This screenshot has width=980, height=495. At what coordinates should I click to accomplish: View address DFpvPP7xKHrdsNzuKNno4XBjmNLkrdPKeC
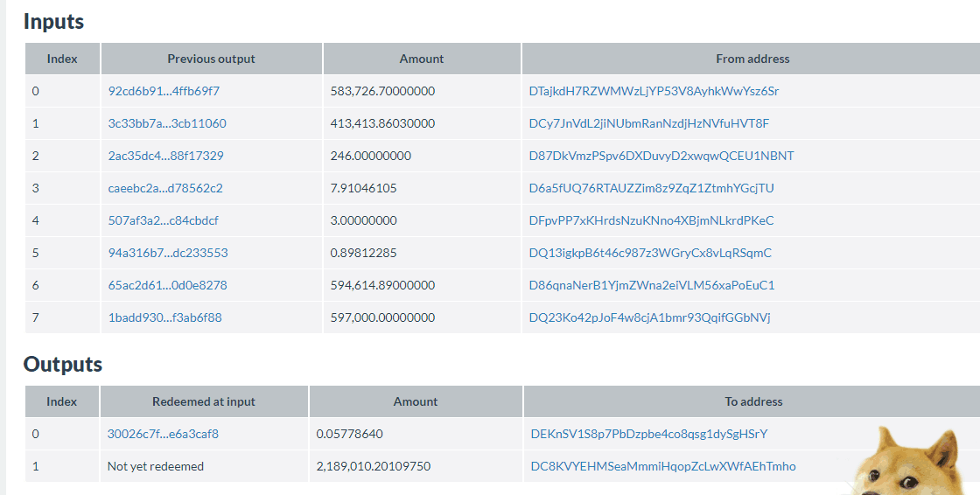651,220
